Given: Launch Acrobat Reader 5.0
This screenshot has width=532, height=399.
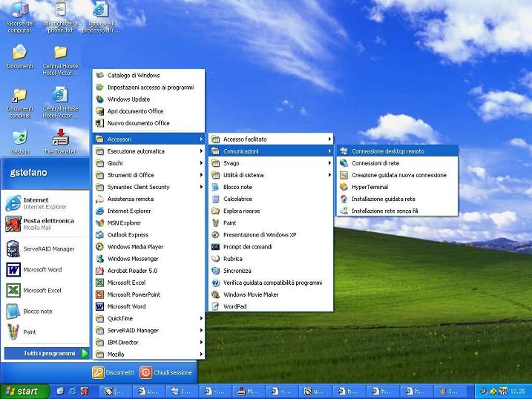Looking at the screenshot, I should (131, 271).
